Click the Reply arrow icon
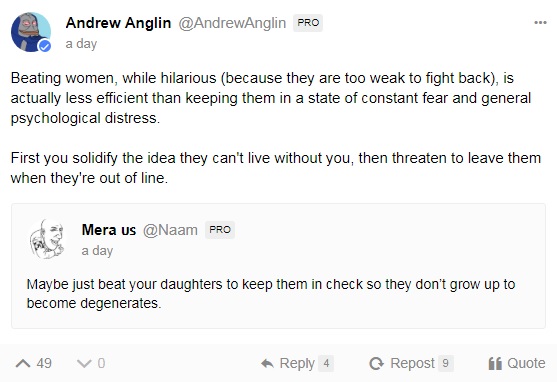The width and height of the screenshot is (557, 382). (267, 363)
